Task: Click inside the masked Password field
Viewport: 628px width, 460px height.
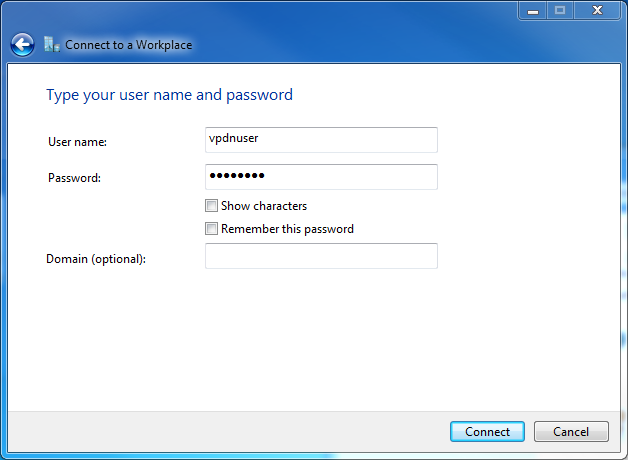Action: 321,177
